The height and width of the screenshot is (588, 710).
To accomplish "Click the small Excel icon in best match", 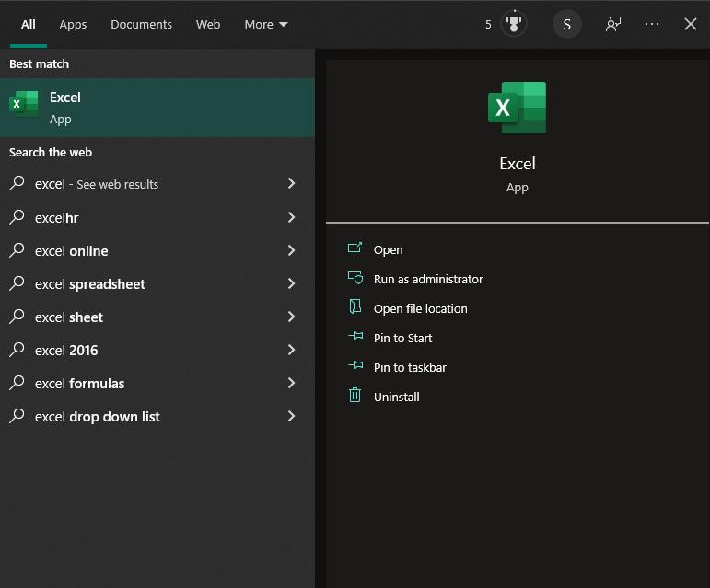I will pos(24,105).
